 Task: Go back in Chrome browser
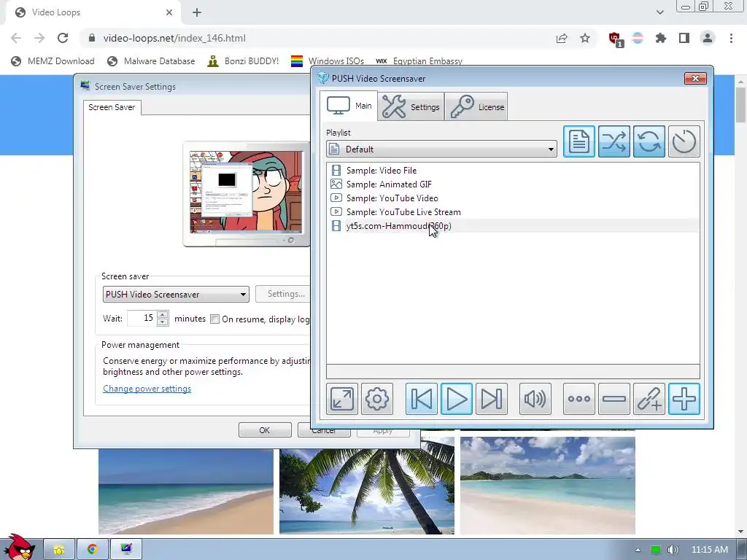point(16,38)
